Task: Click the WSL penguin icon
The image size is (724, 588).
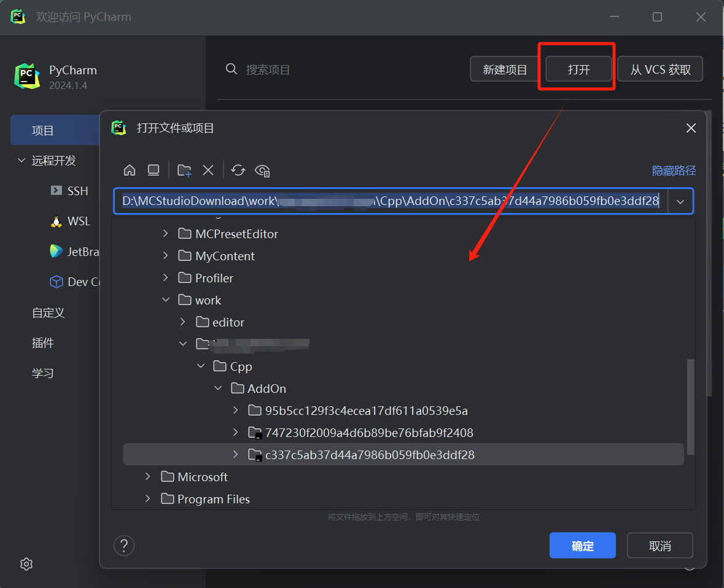Action: [x=56, y=221]
